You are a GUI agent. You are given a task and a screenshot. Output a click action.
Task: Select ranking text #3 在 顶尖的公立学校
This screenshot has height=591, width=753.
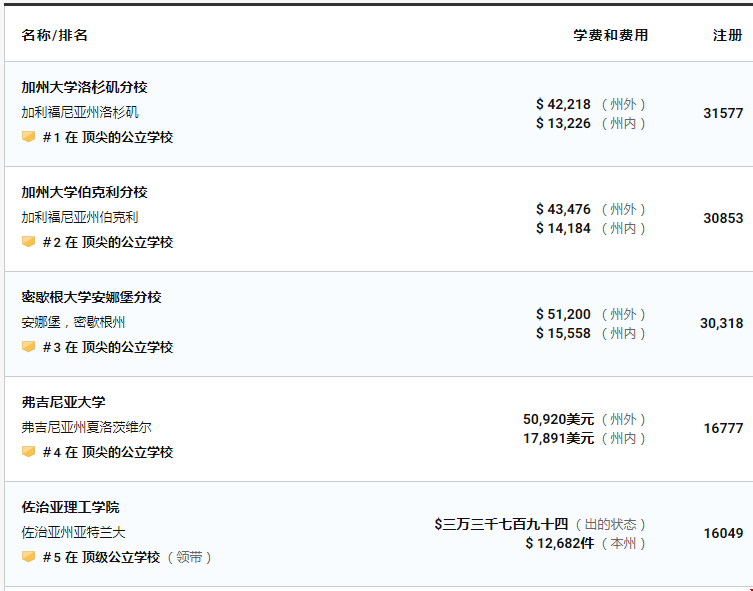coord(108,347)
